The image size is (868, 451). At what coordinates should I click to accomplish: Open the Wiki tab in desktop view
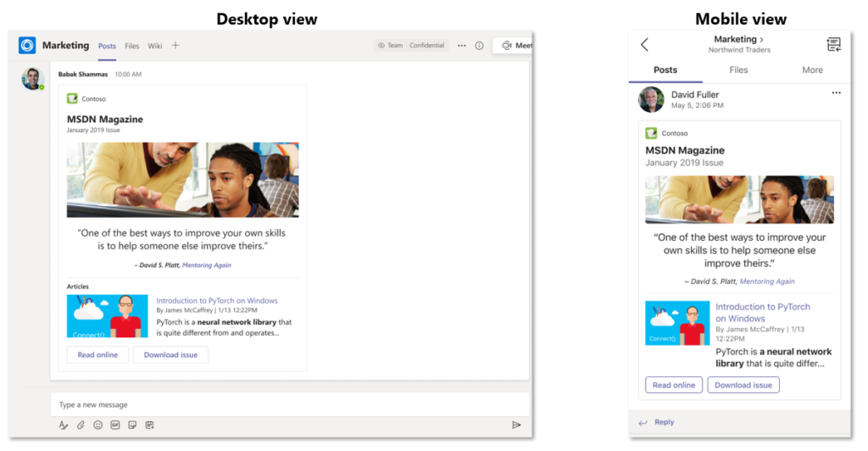coord(155,46)
